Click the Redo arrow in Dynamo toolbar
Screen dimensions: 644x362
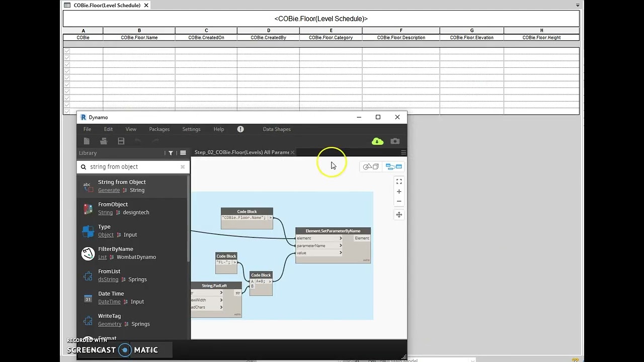coord(155,141)
